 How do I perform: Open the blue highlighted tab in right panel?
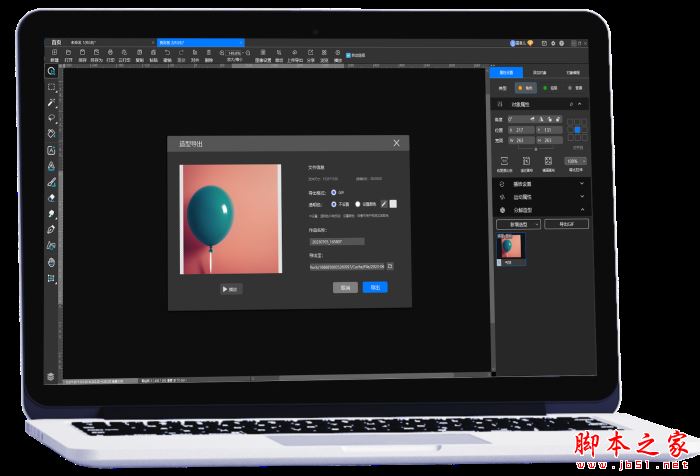(506, 73)
